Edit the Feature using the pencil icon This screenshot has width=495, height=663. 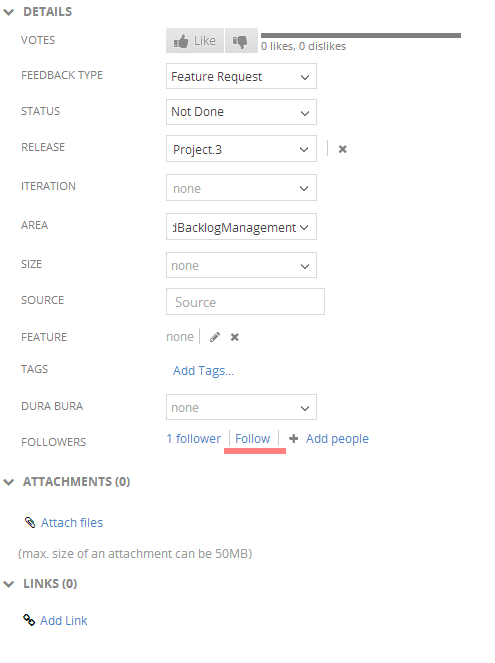215,337
